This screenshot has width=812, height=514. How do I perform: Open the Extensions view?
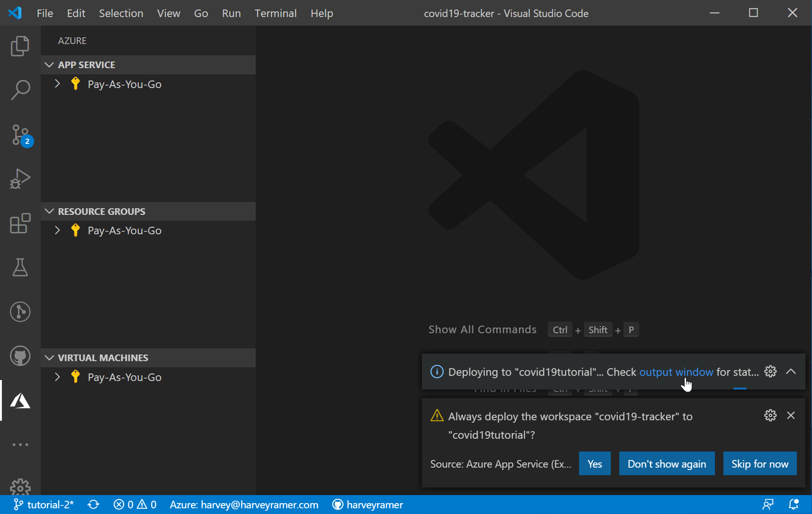click(20, 223)
